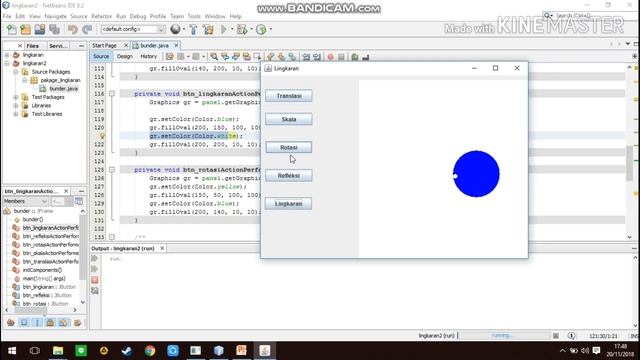Click the Skala button in Lingkaran window

[x=289, y=119]
